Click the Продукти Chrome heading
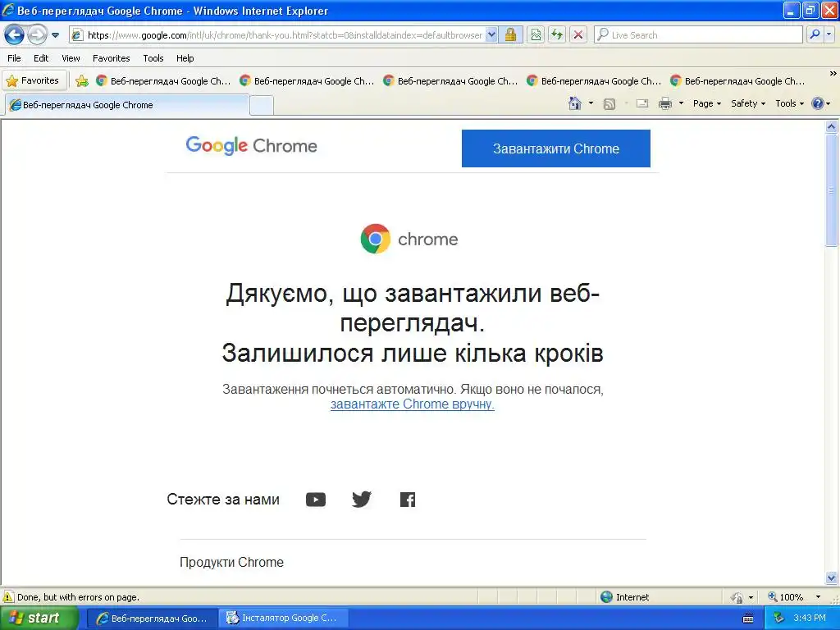The width and height of the screenshot is (840, 630). (231, 562)
